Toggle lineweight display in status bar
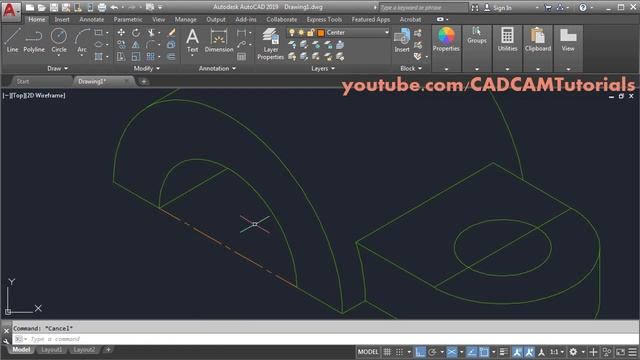Viewport: 640px width, 360px height. click(x=504, y=352)
